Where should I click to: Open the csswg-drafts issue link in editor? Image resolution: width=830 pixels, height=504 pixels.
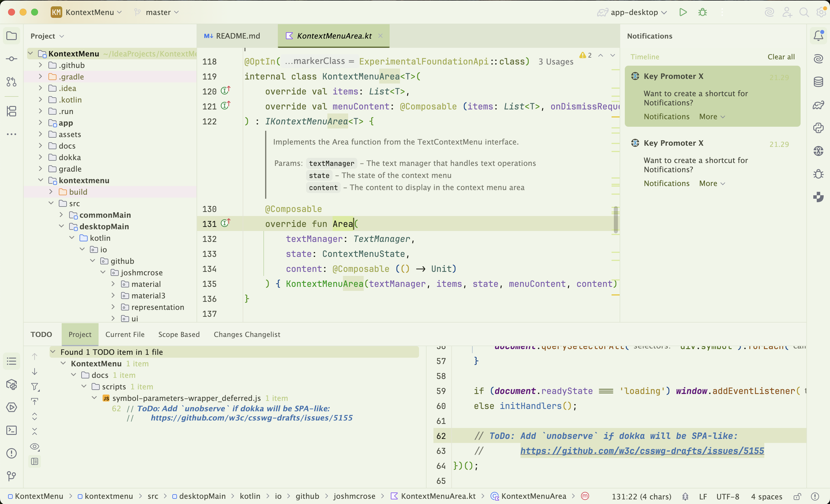(x=642, y=451)
